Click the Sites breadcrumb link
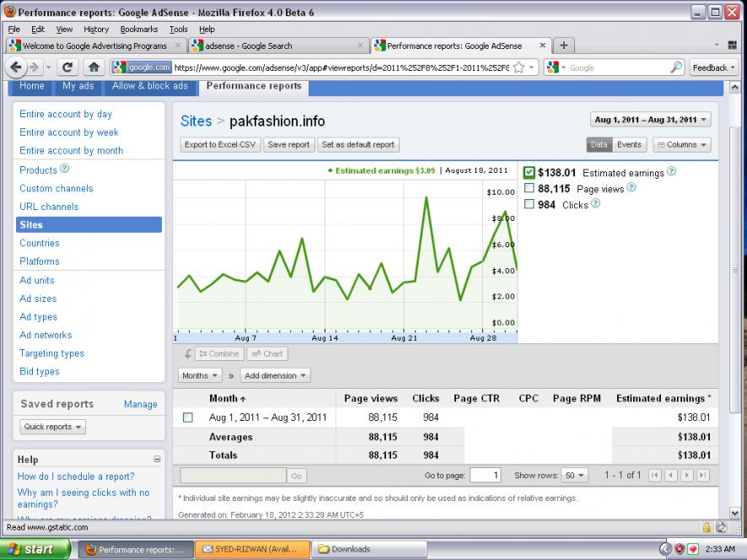The width and height of the screenshot is (747, 560). (x=196, y=121)
